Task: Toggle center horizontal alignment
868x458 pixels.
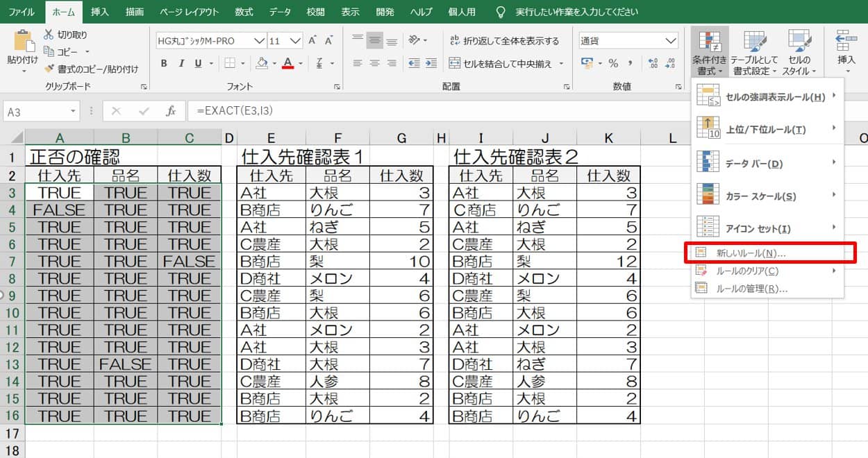Action: tap(375, 63)
